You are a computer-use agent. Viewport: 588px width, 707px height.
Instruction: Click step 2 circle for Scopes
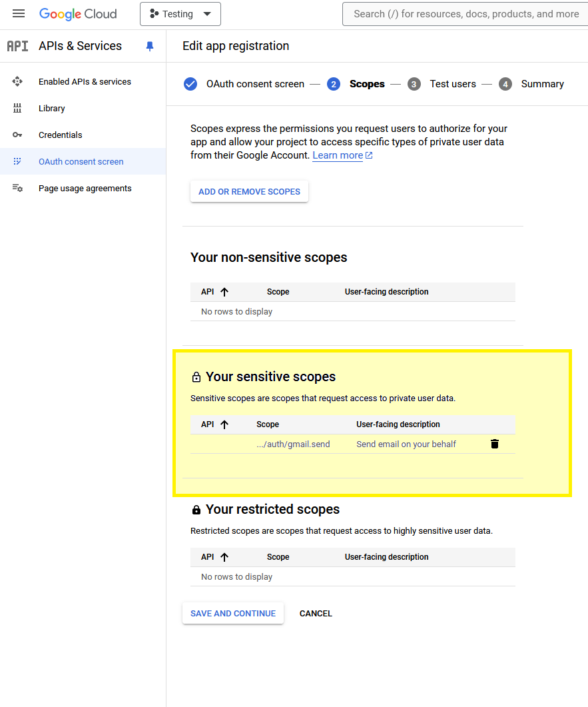click(334, 84)
